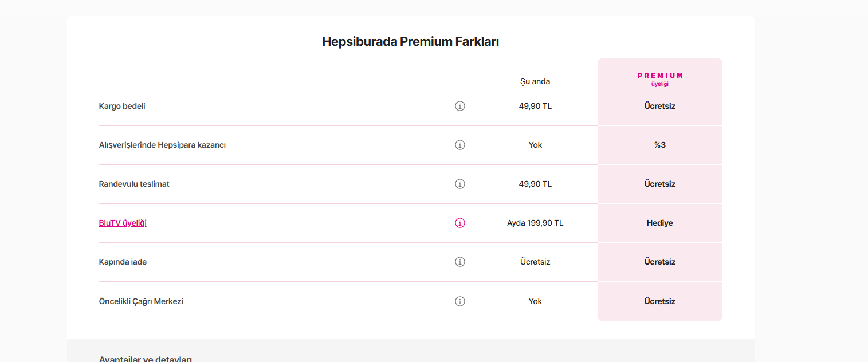Click the Hepsiburada Premium Farkları heading
Screen dimensions: 868x362
(410, 42)
